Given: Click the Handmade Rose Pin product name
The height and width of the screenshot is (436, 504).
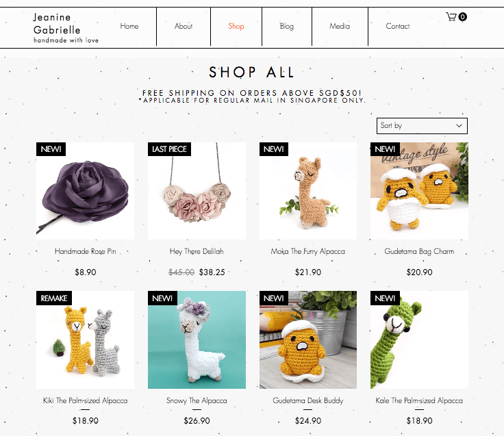Looking at the screenshot, I should tap(85, 252).
